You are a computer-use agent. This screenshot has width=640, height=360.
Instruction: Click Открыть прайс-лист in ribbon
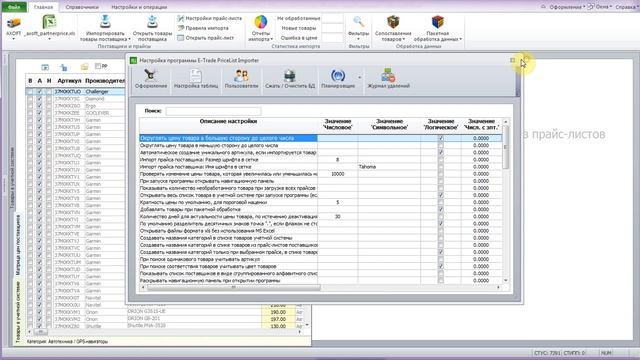[x=206, y=38]
